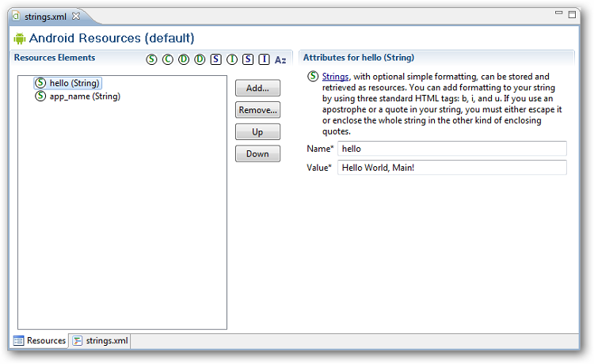The height and width of the screenshot is (364, 594).
Task: Toggle the circled S String filter icon
Action: click(152, 59)
